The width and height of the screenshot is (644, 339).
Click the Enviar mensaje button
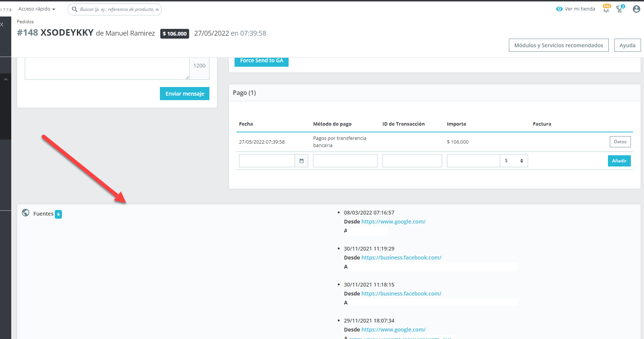point(185,94)
